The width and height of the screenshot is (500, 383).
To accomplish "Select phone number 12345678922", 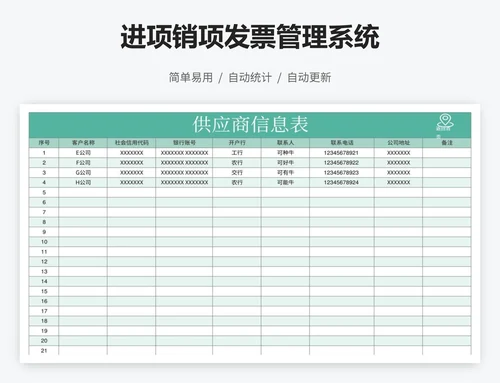I will (x=341, y=163).
